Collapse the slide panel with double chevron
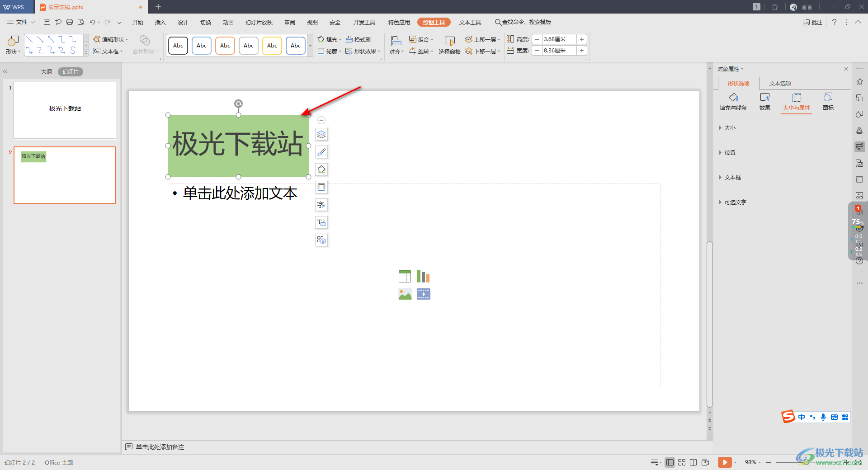 point(5,71)
